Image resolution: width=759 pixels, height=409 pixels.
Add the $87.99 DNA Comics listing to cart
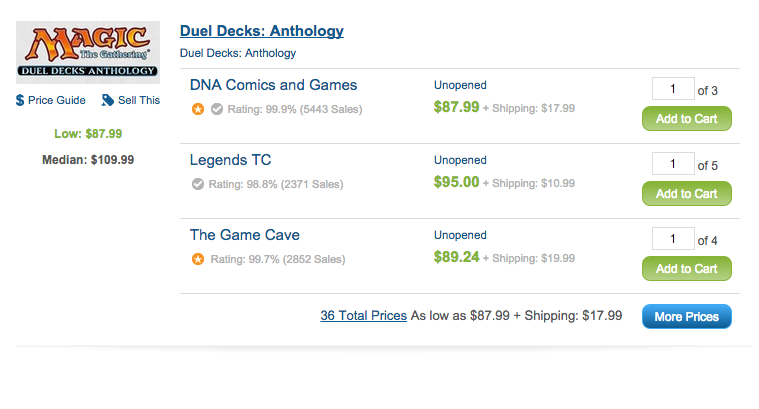pyautogui.click(x=687, y=119)
